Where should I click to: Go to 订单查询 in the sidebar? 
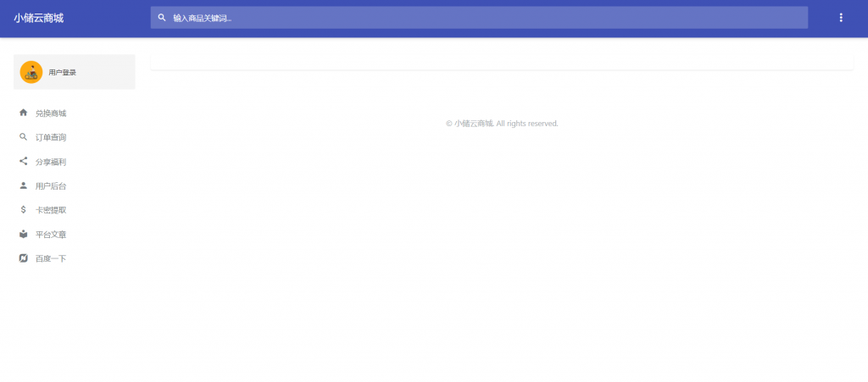(51, 137)
